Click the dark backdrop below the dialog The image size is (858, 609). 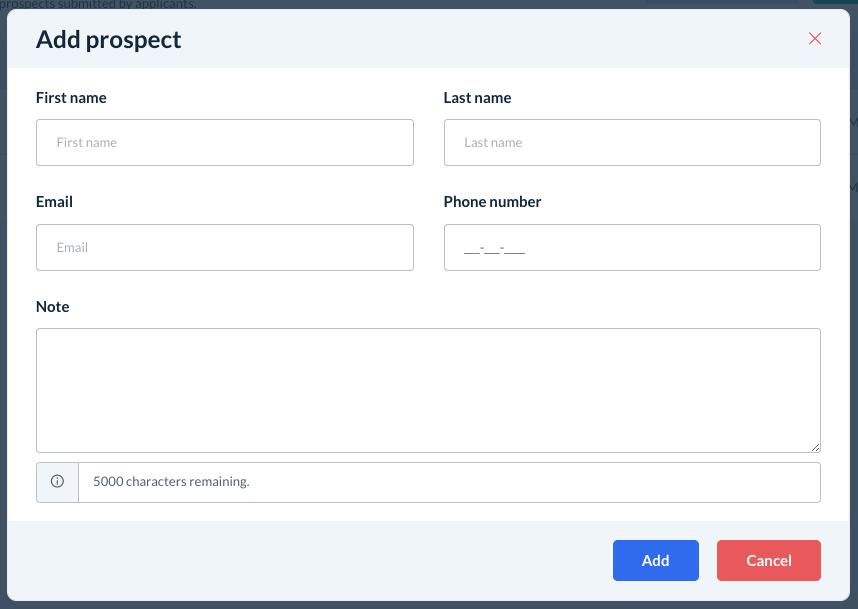point(428,605)
